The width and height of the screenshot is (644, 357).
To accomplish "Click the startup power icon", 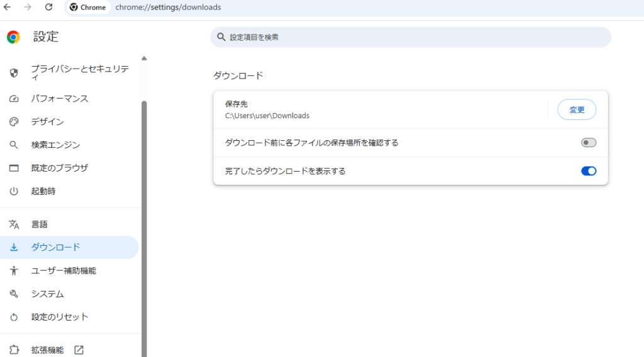I will coord(14,191).
